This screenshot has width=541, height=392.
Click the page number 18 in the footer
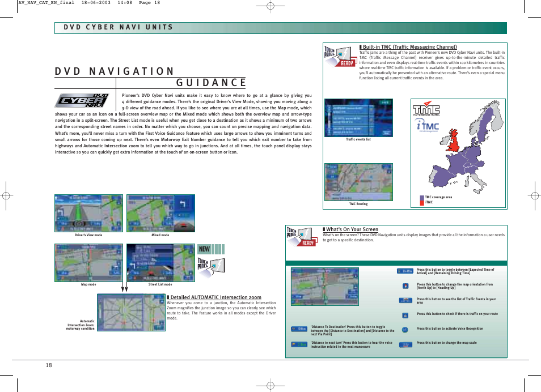click(49, 365)
